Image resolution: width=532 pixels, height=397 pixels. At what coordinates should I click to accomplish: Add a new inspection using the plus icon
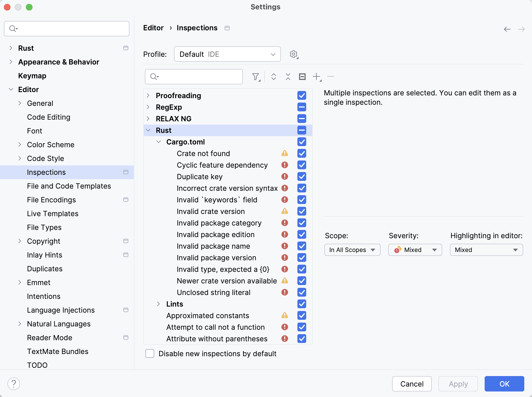click(x=316, y=77)
